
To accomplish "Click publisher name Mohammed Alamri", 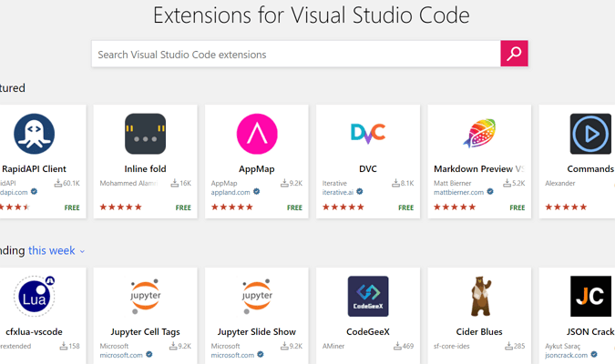I will (x=128, y=184).
